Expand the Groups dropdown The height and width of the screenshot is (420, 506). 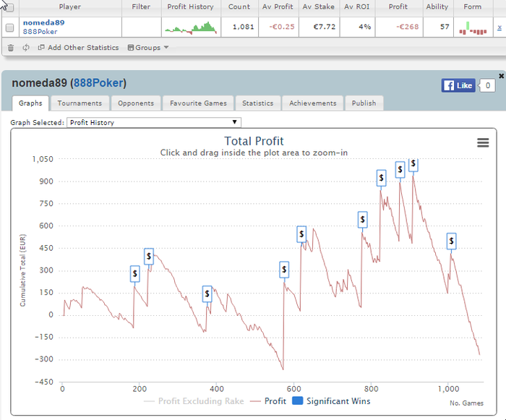[x=148, y=48]
